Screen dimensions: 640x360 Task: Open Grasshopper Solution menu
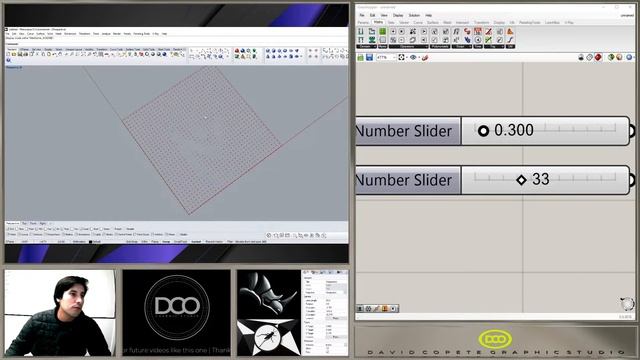coord(414,15)
